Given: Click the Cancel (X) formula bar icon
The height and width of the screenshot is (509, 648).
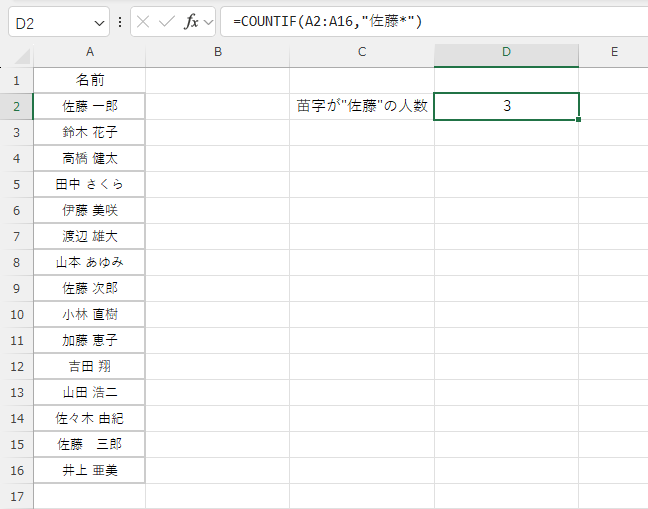Looking at the screenshot, I should (144, 21).
